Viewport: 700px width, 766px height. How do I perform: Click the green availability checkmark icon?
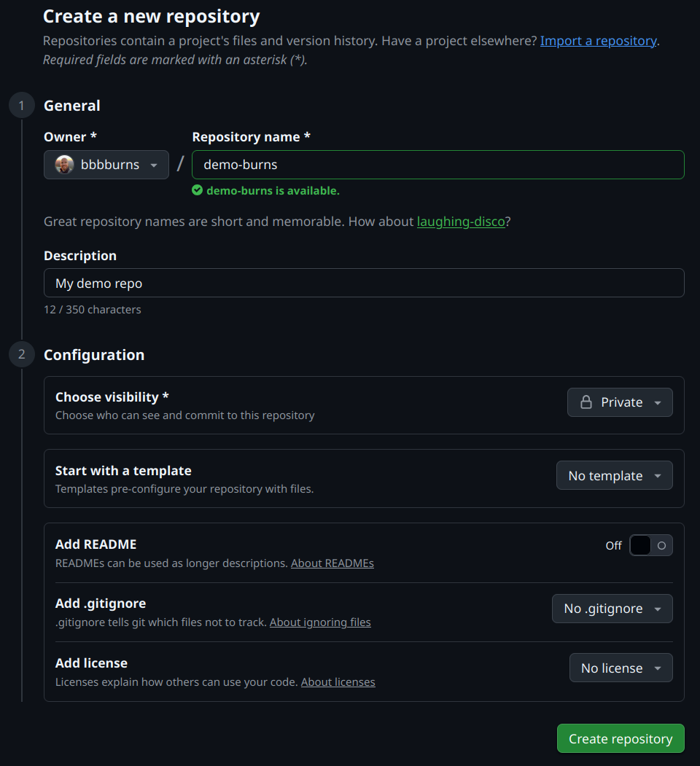click(197, 190)
